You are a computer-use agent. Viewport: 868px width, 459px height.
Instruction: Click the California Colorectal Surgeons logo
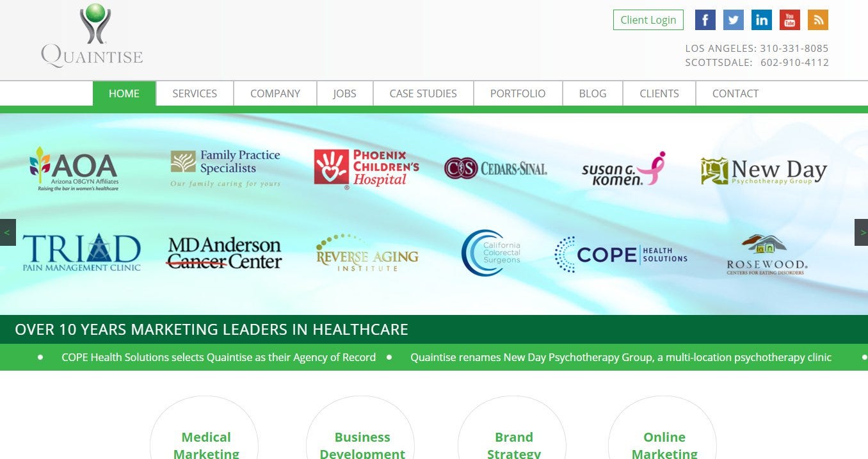click(x=491, y=253)
